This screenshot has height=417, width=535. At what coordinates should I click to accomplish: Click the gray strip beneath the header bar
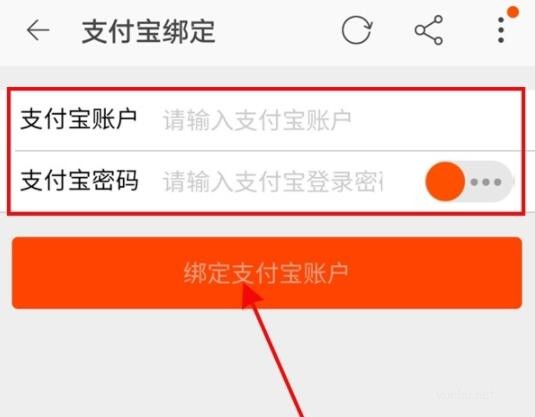[x=268, y=76]
